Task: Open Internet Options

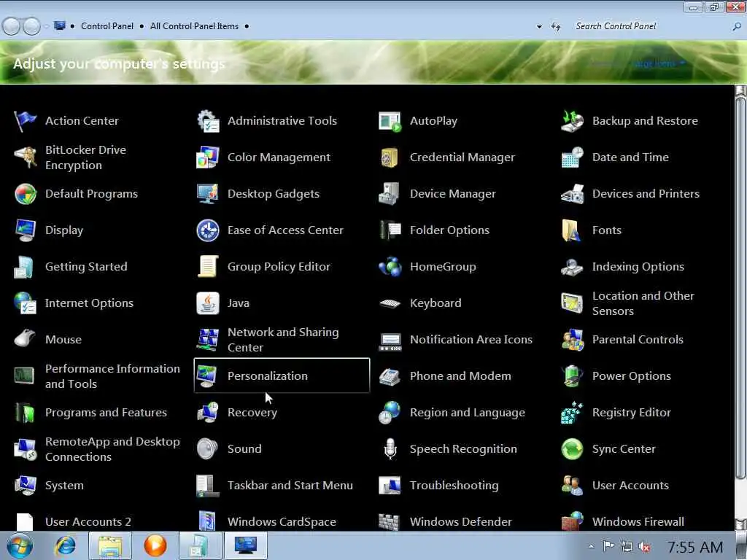Action: pos(74,303)
